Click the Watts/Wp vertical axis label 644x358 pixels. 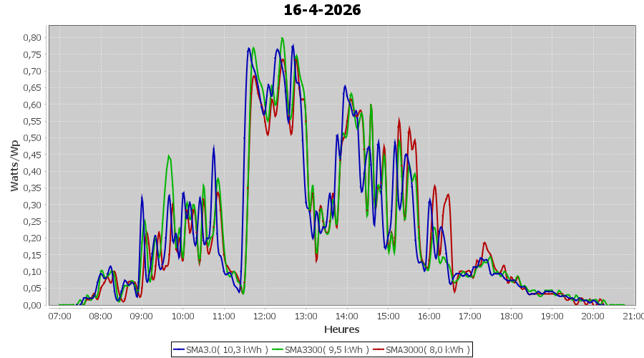click(14, 165)
